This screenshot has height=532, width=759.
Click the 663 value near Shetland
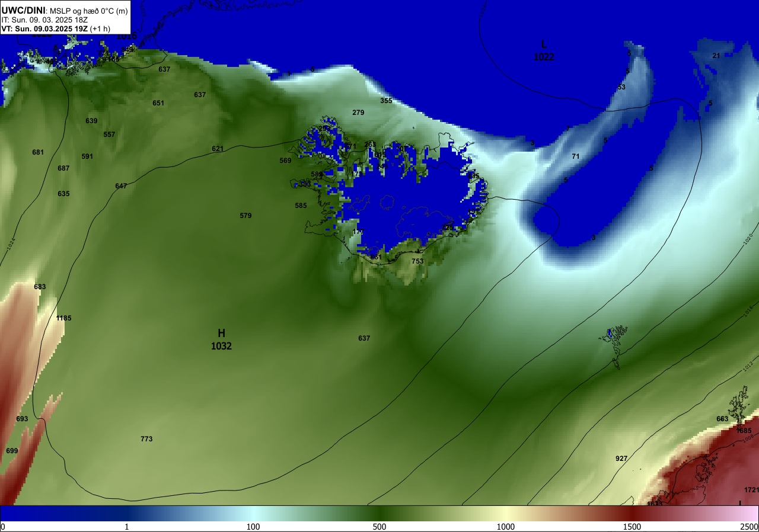(722, 419)
